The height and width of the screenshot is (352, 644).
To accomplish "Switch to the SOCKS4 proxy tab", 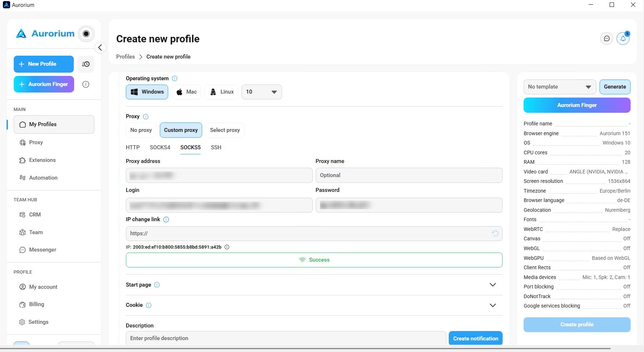I will click(x=160, y=147).
